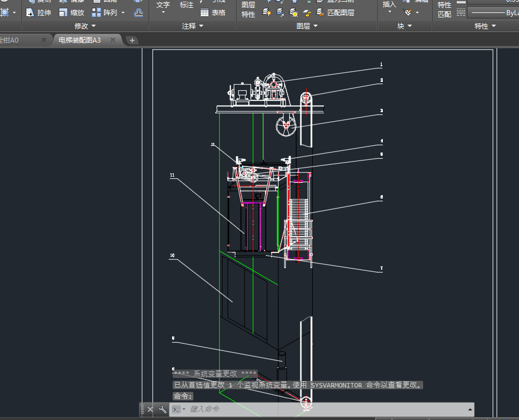Image resolution: width=519 pixels, height=420 pixels.
Task: Click the wrench customize icon in command line
Action: tap(163, 409)
